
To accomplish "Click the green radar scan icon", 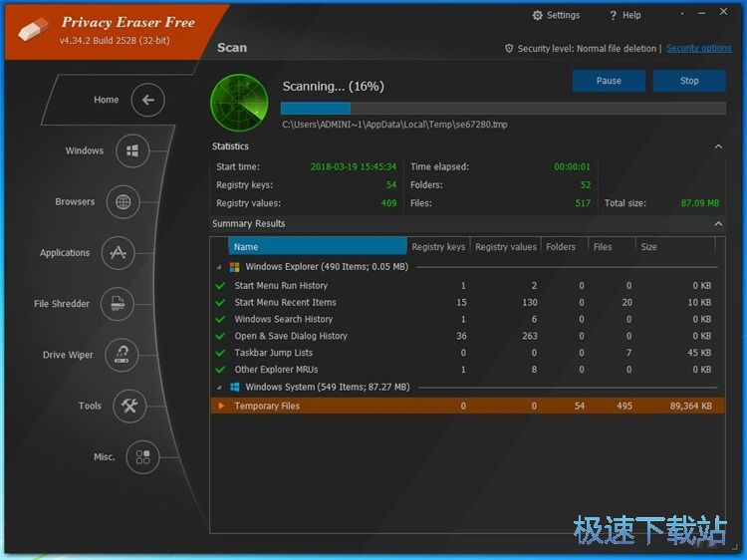I will [x=239, y=103].
